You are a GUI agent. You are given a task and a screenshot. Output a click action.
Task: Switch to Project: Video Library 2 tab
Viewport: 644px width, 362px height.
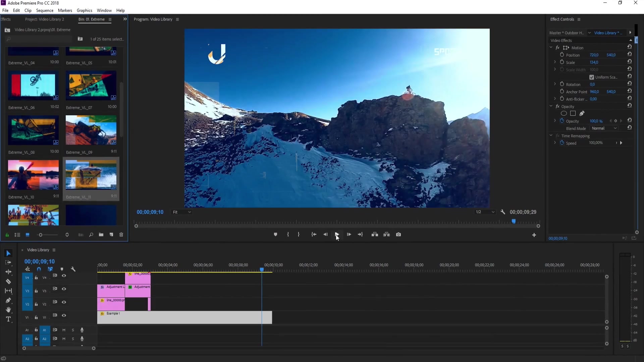point(44,19)
